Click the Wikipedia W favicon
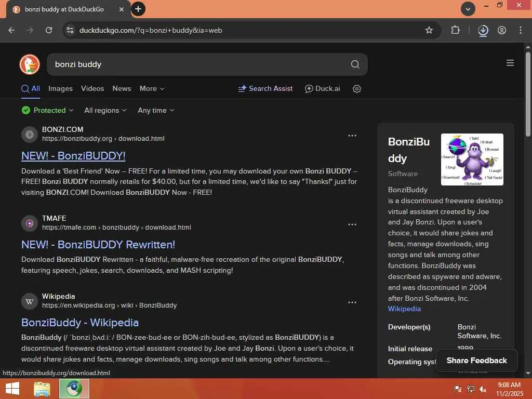The image size is (532, 399). pyautogui.click(x=30, y=301)
